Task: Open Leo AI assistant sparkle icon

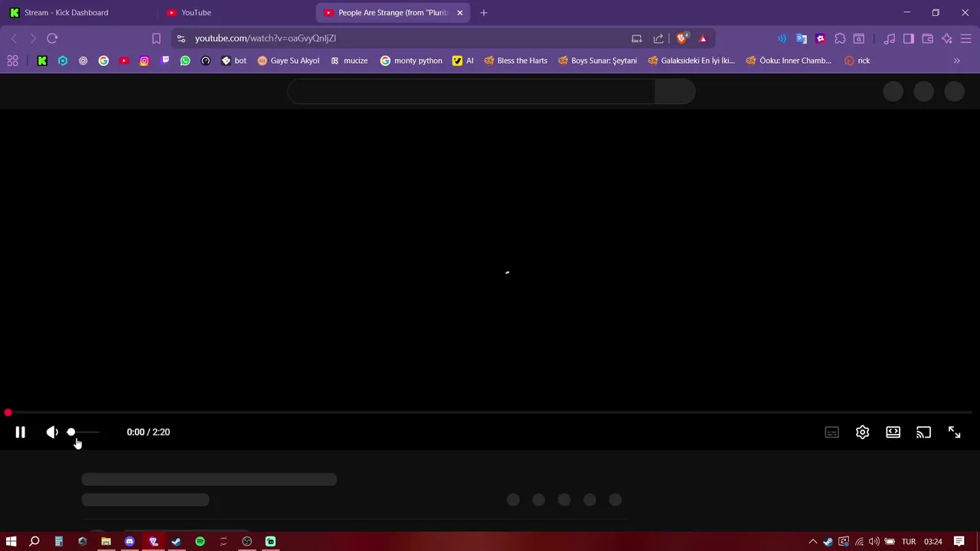Action: 947,38
